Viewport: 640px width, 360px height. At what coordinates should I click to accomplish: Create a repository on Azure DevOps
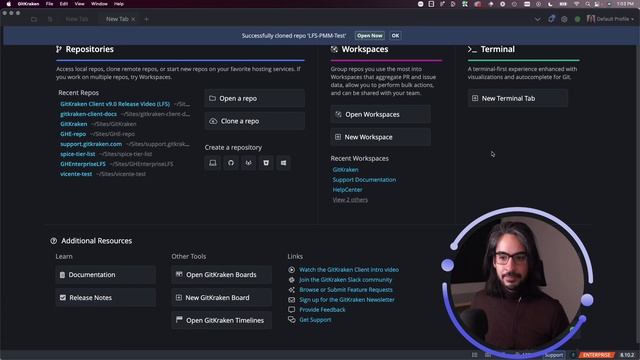pyautogui.click(x=283, y=163)
